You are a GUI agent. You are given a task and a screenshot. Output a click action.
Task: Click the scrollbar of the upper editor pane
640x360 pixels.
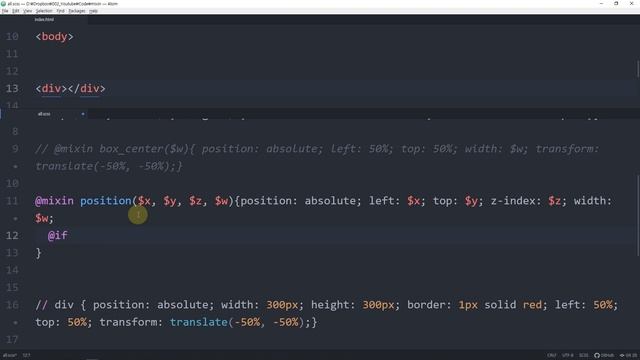tap(638, 68)
